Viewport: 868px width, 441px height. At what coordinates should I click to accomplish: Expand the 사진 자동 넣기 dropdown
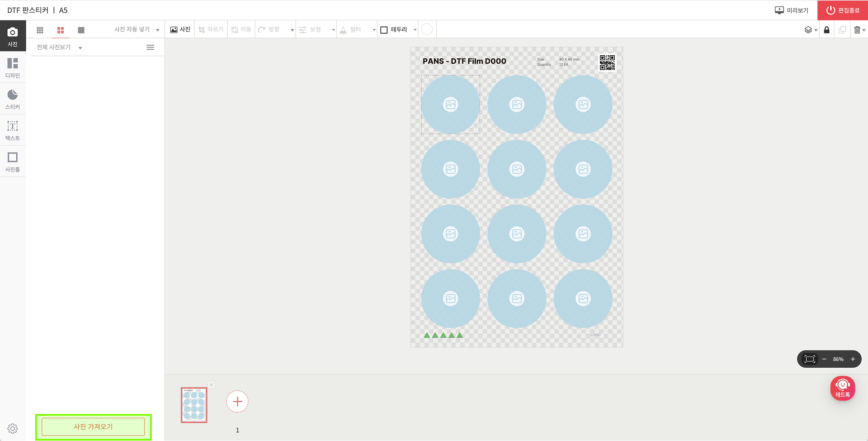pyautogui.click(x=158, y=30)
